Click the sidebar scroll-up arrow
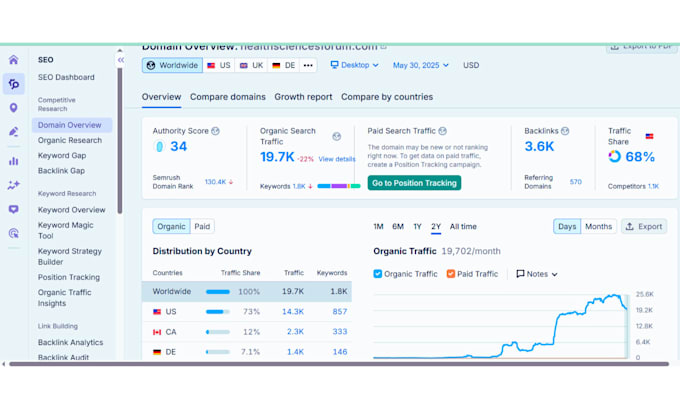 120,50
